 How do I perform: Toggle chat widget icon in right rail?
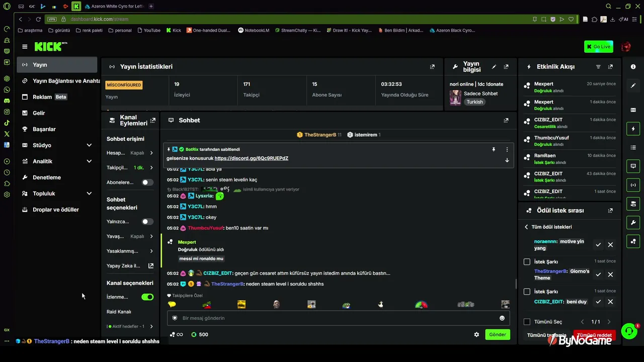[x=633, y=166]
